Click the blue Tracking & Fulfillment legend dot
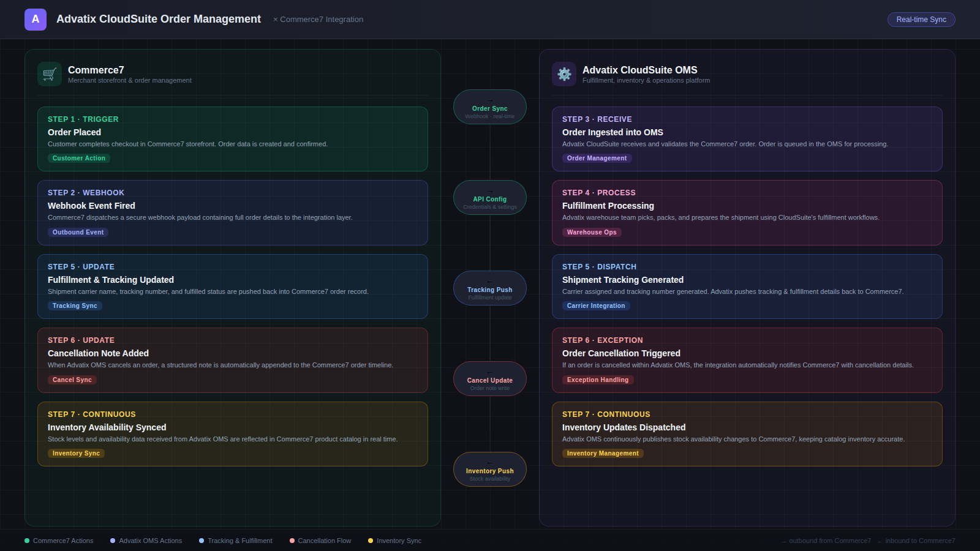 [x=202, y=541]
